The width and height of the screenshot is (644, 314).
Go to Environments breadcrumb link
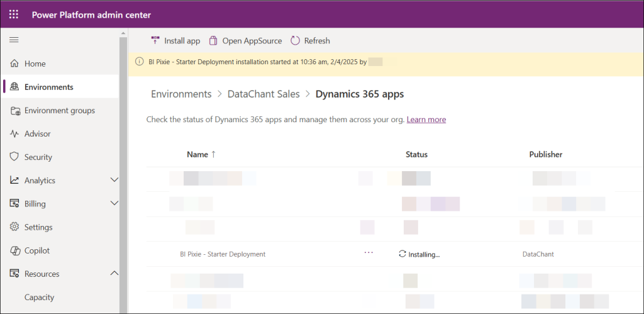coord(181,94)
